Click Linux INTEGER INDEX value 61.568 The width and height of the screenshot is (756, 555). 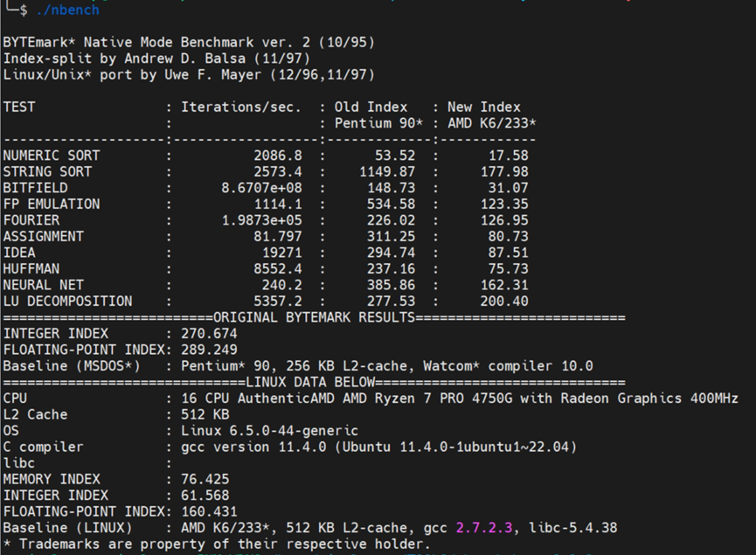[205, 496]
